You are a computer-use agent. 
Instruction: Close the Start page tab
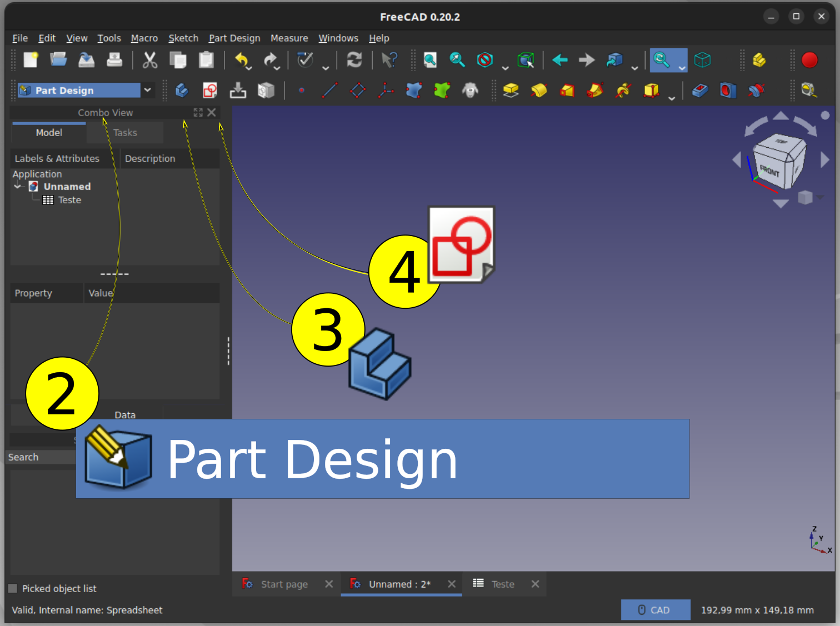click(329, 584)
